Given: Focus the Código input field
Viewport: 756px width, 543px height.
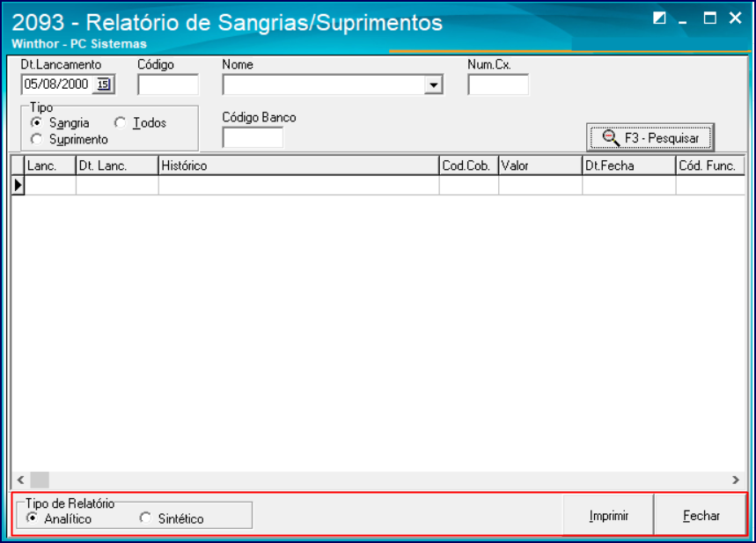Looking at the screenshot, I should coord(168,84).
